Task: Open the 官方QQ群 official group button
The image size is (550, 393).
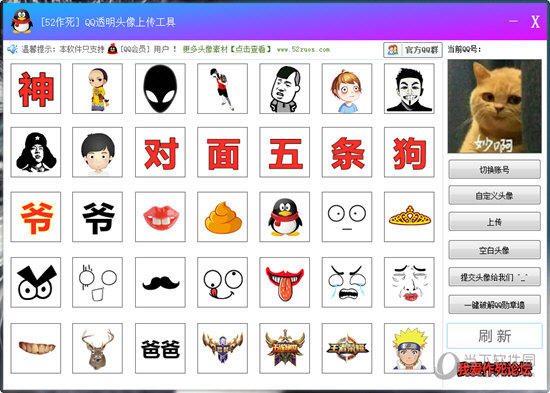Action: [x=413, y=50]
